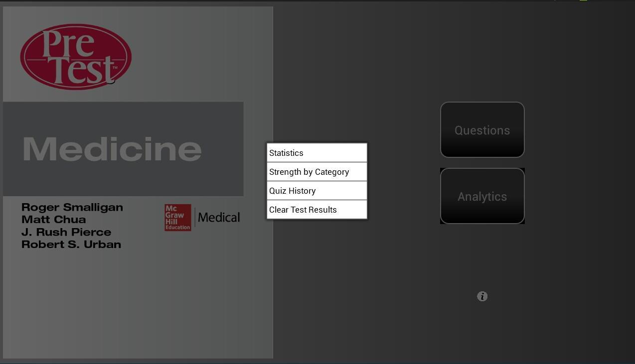
Task: Click the Medical text beside the McGraw Hill logo
Action: 219,218
